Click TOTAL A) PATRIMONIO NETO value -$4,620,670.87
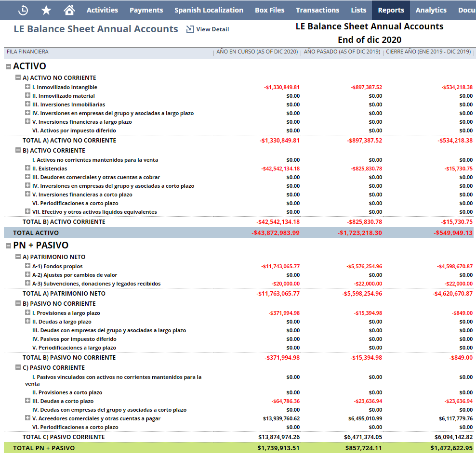 pos(452,294)
